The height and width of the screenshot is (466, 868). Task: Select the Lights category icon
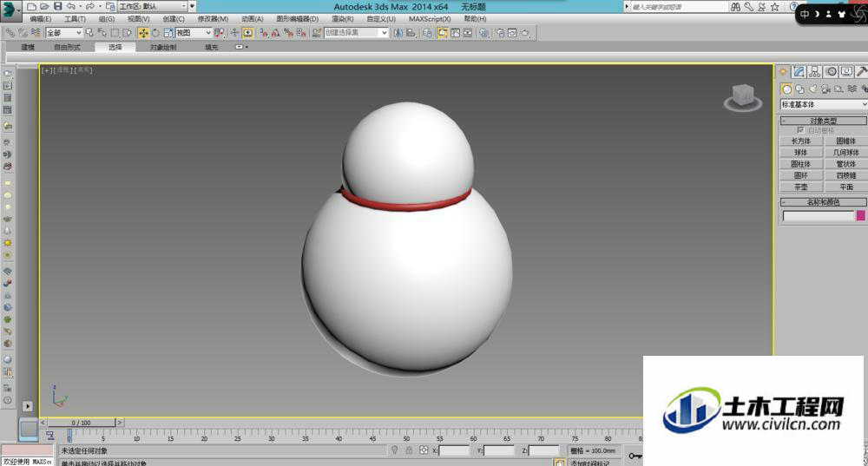[812, 89]
